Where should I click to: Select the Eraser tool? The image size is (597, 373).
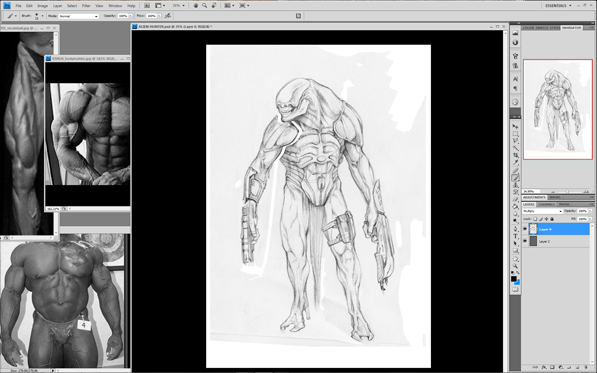[515, 199]
